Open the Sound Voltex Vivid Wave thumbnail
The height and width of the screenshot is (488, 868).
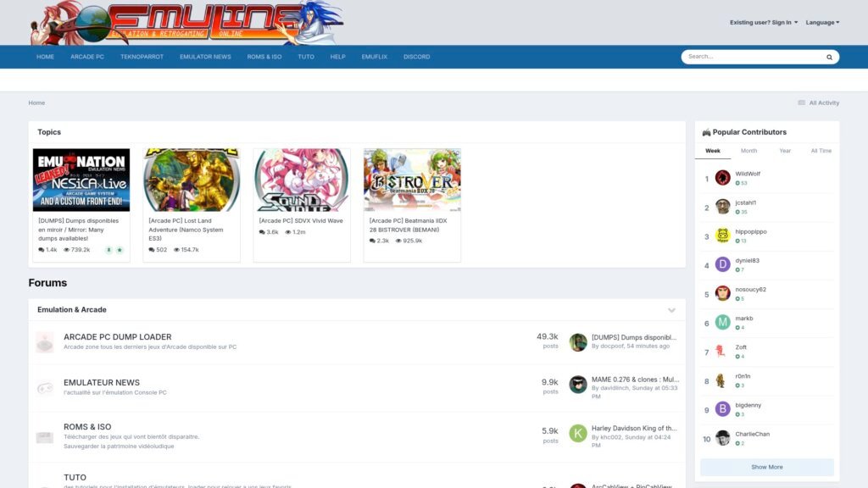point(302,180)
